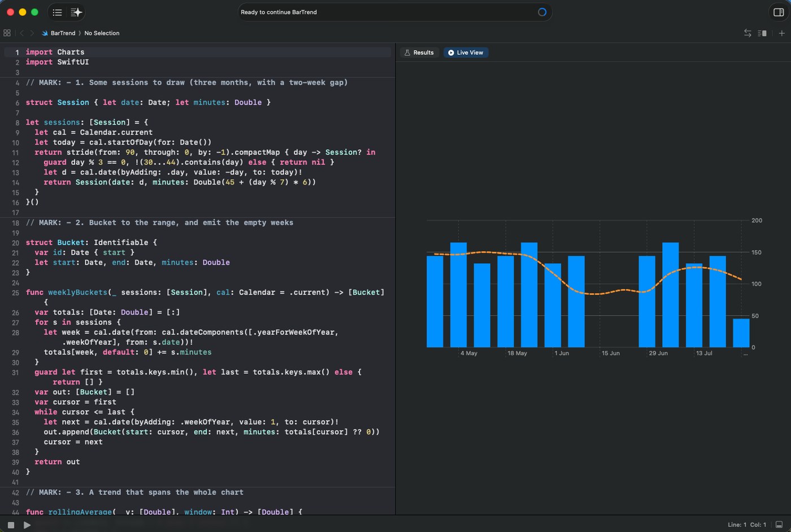Go forward with the right chevron
This screenshot has height=532, width=791.
point(32,33)
